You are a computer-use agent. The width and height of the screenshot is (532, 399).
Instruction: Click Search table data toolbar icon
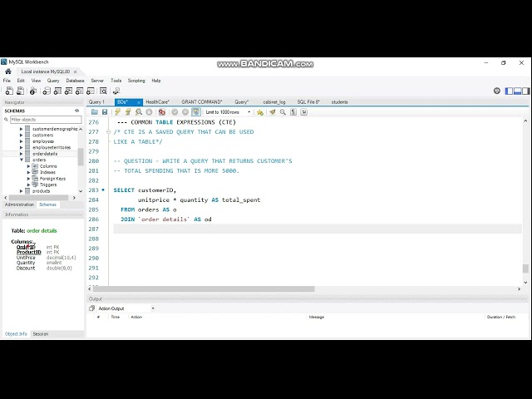tap(103, 91)
